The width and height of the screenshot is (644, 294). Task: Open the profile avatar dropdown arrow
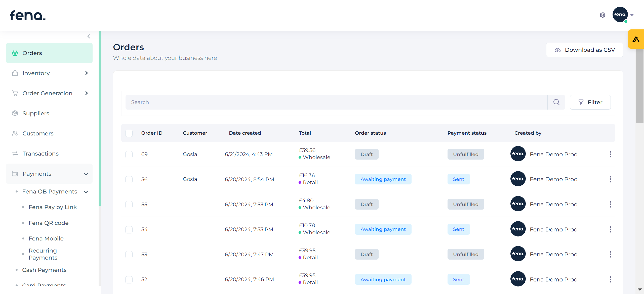[x=632, y=15]
